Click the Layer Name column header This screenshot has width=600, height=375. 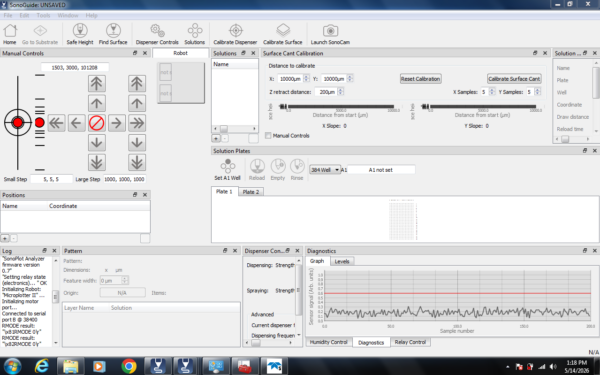point(86,308)
